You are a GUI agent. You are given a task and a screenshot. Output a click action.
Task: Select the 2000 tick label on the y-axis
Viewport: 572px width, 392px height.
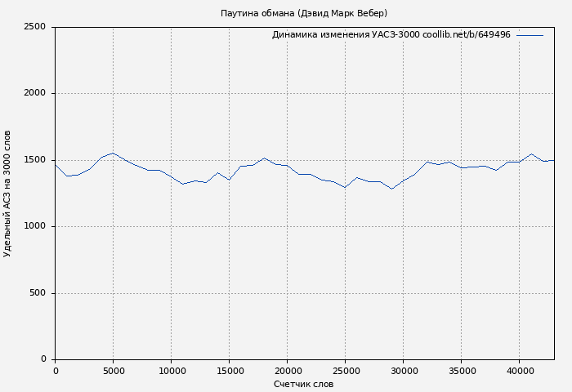click(34, 93)
